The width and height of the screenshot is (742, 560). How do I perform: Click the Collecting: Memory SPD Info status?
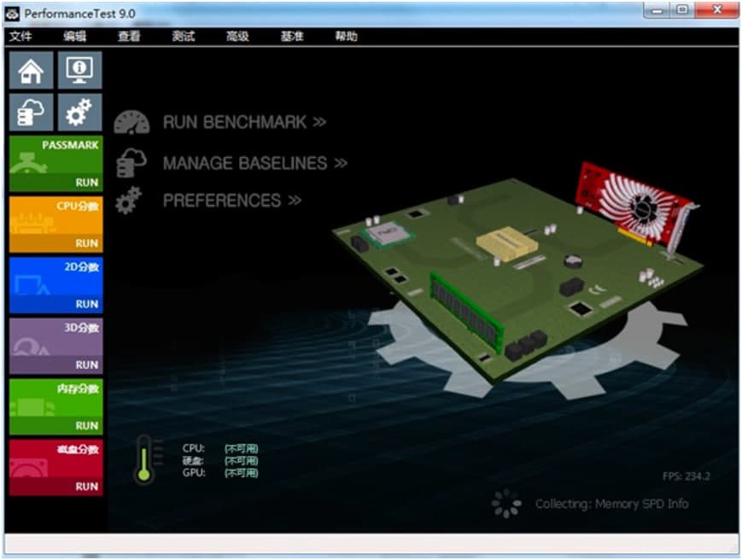pos(611,504)
